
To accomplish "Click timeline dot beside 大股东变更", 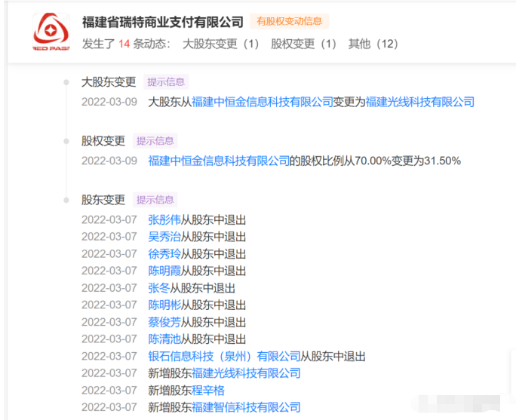I will point(66,82).
